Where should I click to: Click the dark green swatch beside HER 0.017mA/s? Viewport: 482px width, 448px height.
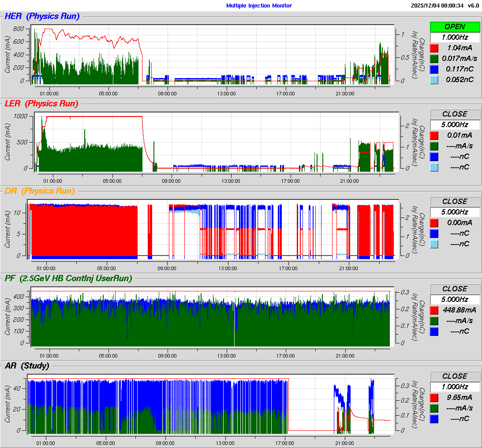434,59
